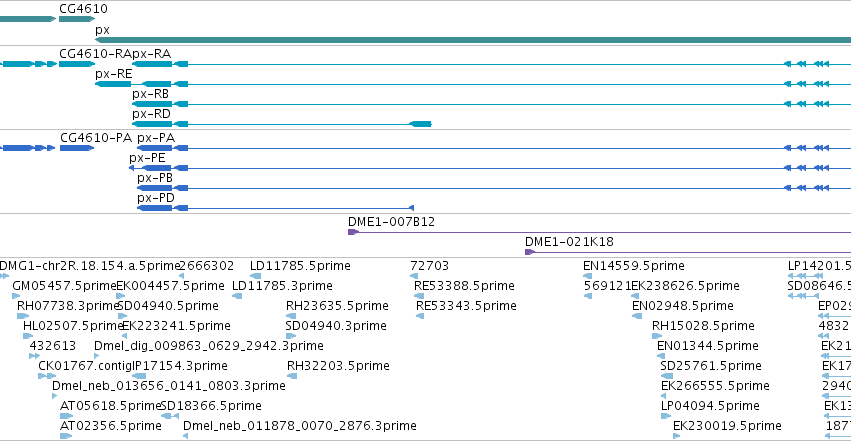The image size is (851, 441).
Task: Click the DMG1-chr2R.18.154.a.5prime label
Action: pos(90,266)
